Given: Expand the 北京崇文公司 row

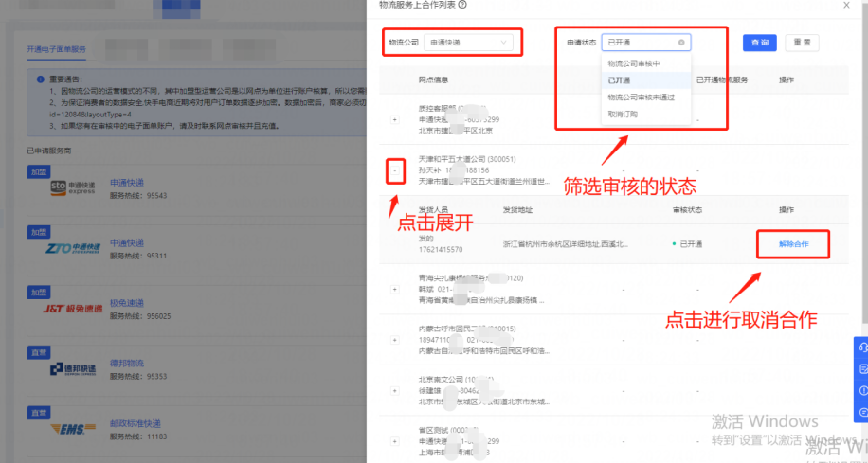Looking at the screenshot, I should [395, 391].
